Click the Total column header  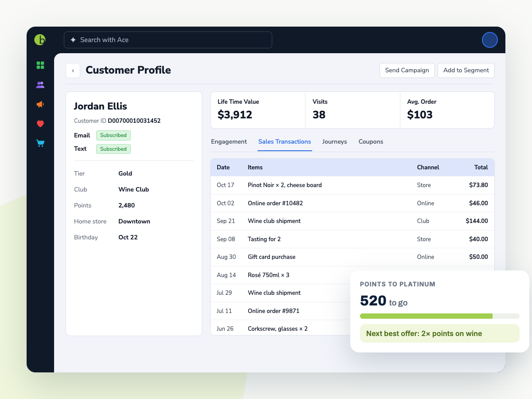click(481, 168)
